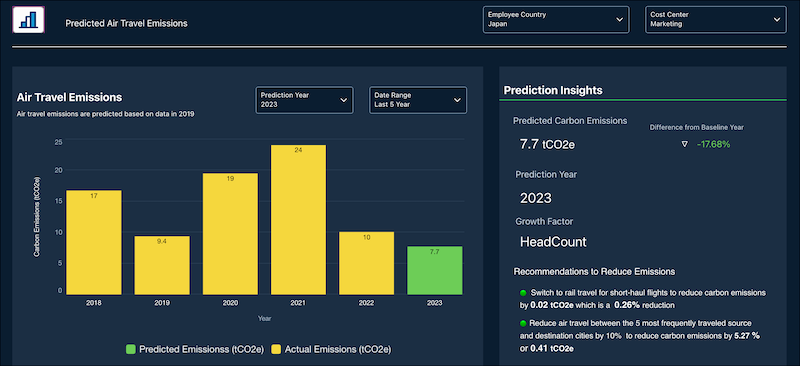This screenshot has width=800, height=366.
Task: Click the Growth Factor label
Action: [x=544, y=222]
